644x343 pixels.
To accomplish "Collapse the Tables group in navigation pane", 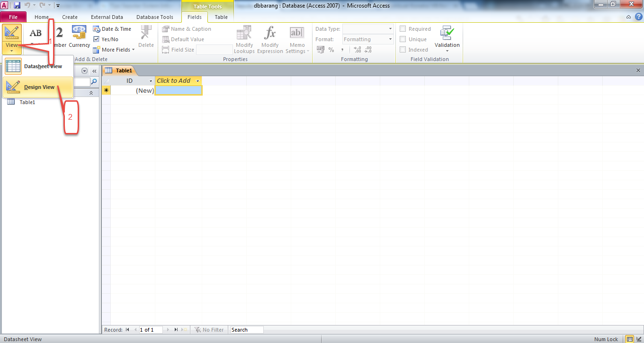I will click(x=91, y=93).
